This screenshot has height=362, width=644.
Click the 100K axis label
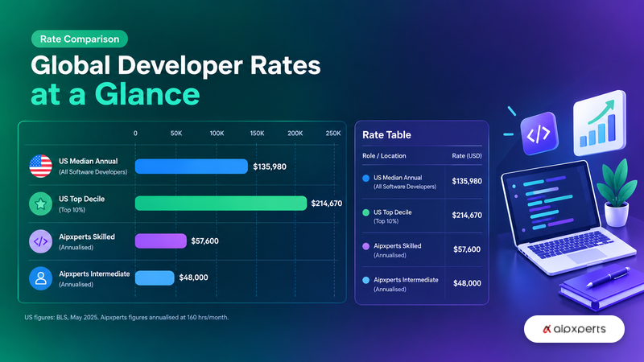coord(217,134)
